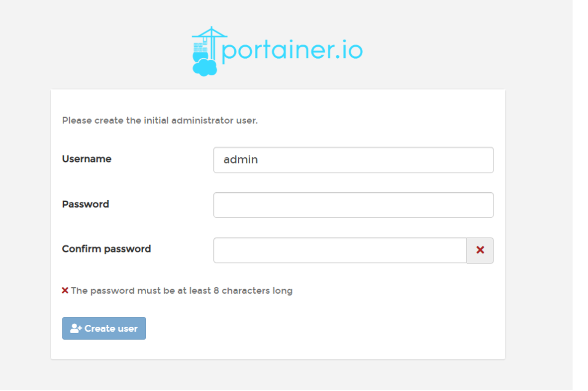Focus the Password input field
Image resolution: width=588 pixels, height=391 pixels.
353,205
